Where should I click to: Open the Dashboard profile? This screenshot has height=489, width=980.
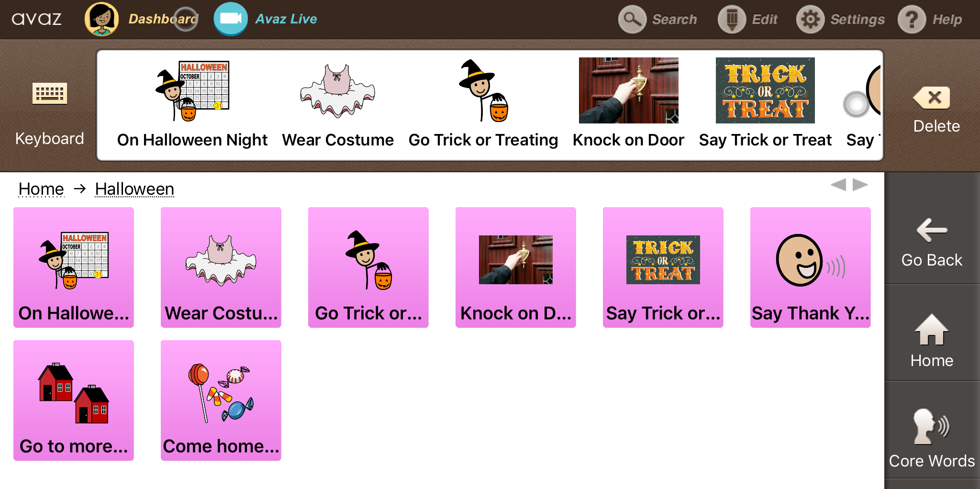(x=141, y=19)
